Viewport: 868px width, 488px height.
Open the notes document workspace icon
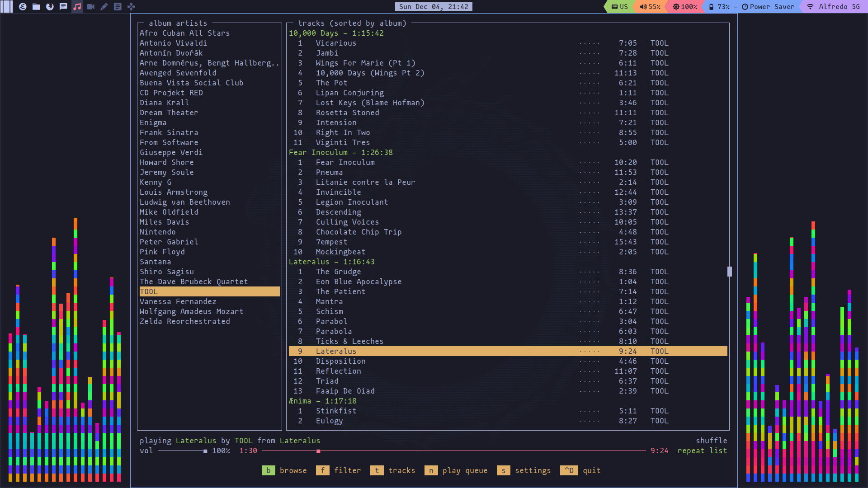click(x=118, y=6)
